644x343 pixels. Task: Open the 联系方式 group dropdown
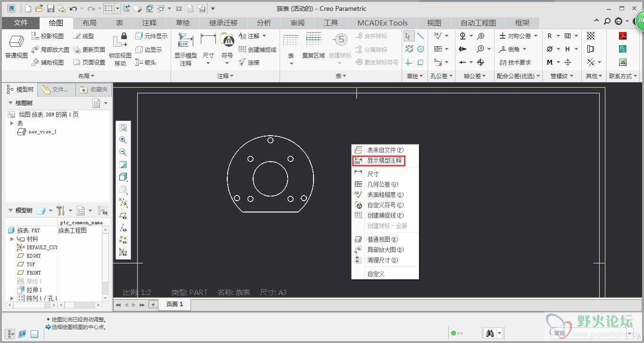pos(623,76)
